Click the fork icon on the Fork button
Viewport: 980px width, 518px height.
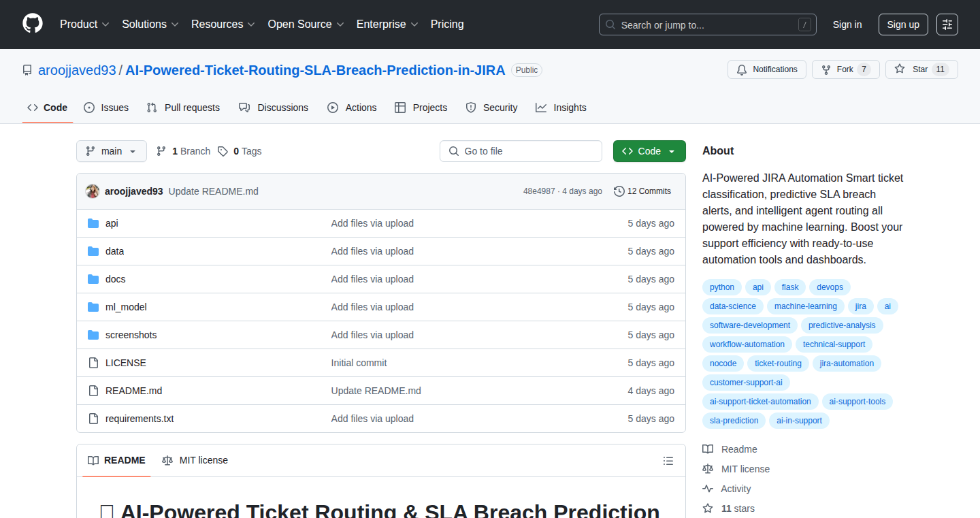pos(826,69)
